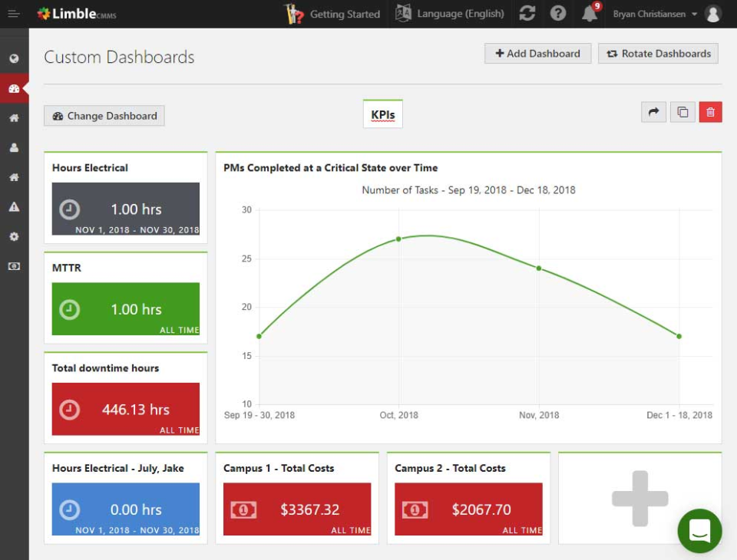Screen dimensions: 737x560
Task: Open the warning triangle sidebar item
Action: pyautogui.click(x=13, y=206)
